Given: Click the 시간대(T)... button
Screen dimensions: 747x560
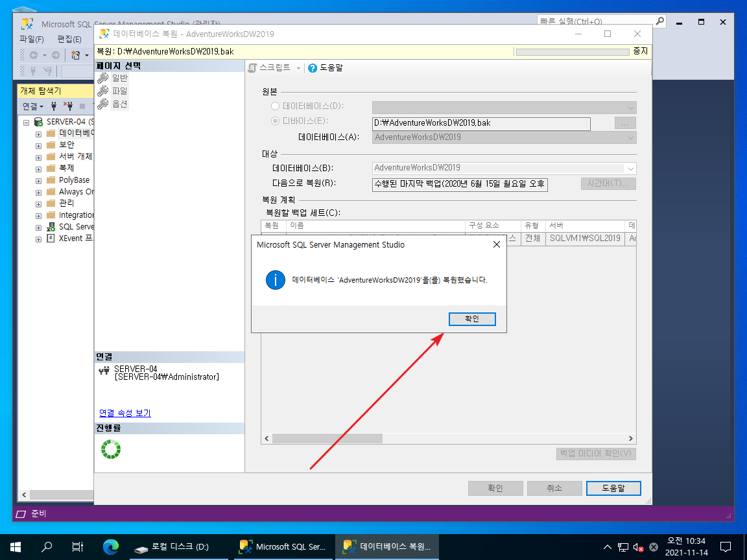Looking at the screenshot, I should click(x=608, y=184).
